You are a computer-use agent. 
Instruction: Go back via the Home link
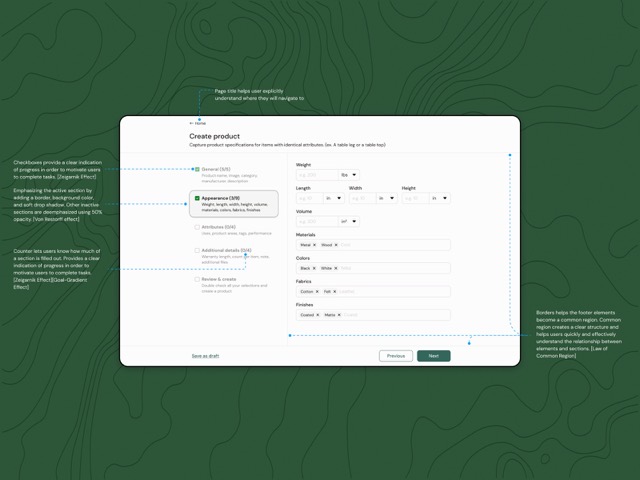point(200,123)
